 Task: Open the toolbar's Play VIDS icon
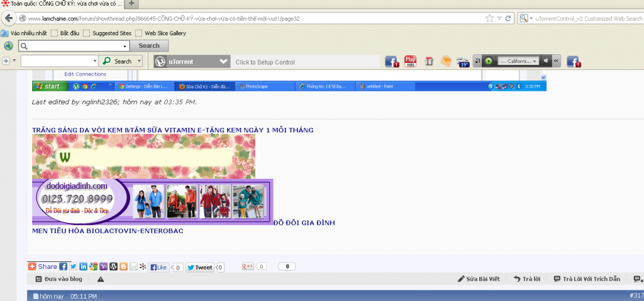pyautogui.click(x=410, y=61)
